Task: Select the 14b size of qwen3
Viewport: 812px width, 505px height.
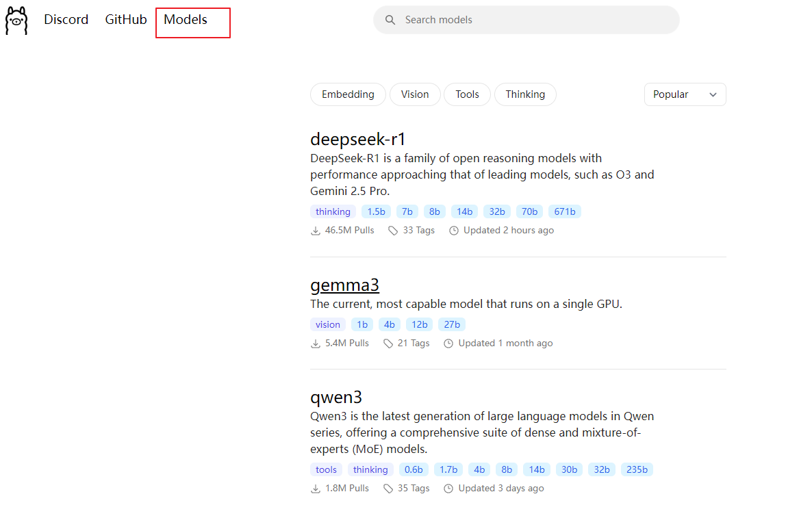Action: (x=537, y=470)
